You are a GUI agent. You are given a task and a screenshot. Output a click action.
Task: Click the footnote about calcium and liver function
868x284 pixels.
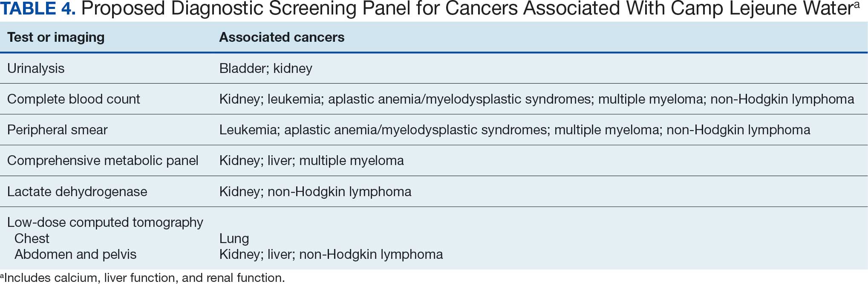tap(142, 278)
